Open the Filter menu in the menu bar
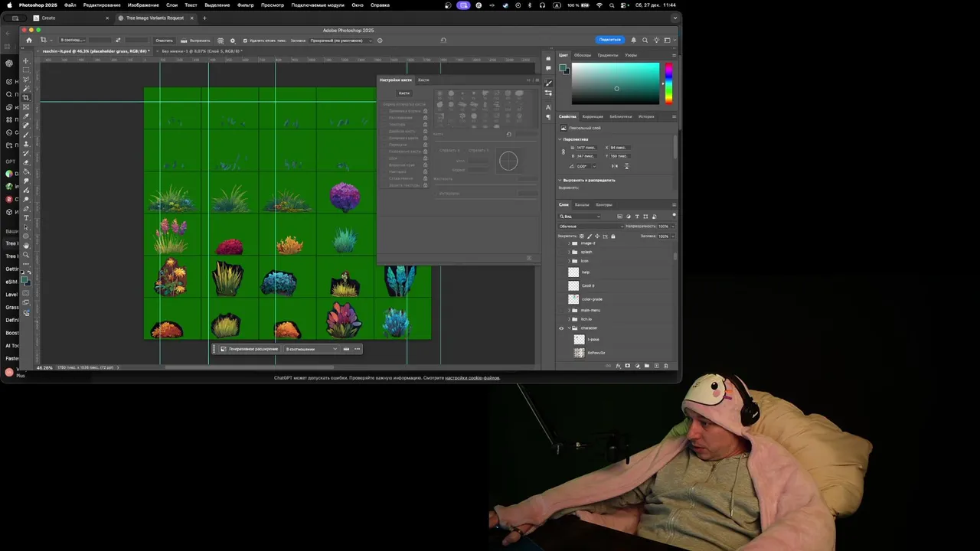Image resolution: width=980 pixels, height=551 pixels. click(246, 5)
